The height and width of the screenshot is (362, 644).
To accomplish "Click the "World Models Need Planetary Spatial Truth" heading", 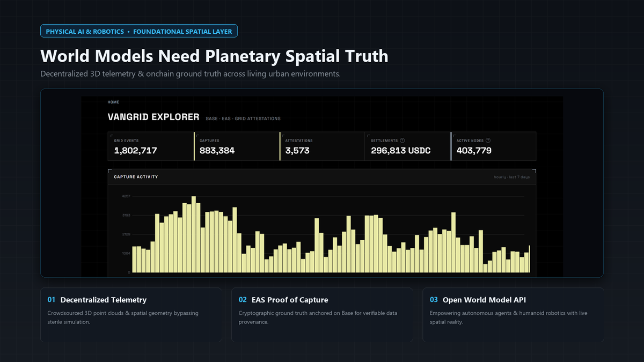I will 214,56.
